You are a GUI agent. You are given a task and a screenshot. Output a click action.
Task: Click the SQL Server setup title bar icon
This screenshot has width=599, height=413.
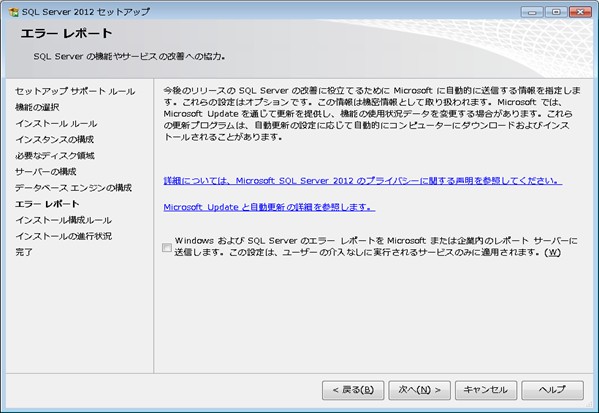[13, 12]
